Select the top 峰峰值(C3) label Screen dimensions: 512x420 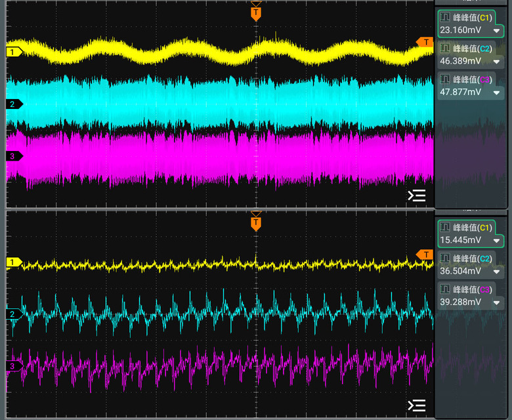[473, 79]
